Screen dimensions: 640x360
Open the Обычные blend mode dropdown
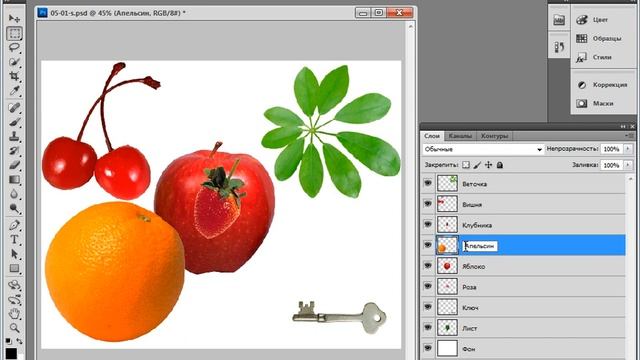pos(483,149)
